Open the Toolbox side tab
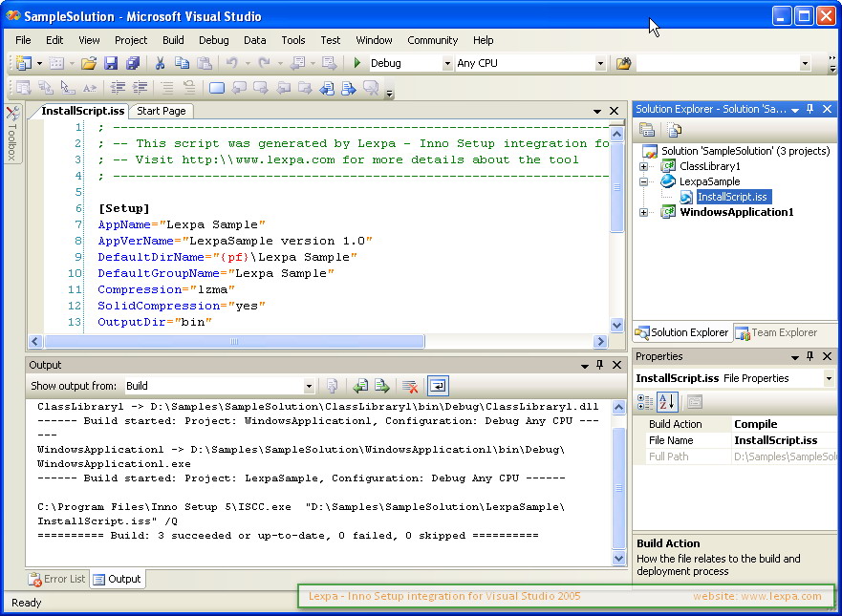 [12, 134]
